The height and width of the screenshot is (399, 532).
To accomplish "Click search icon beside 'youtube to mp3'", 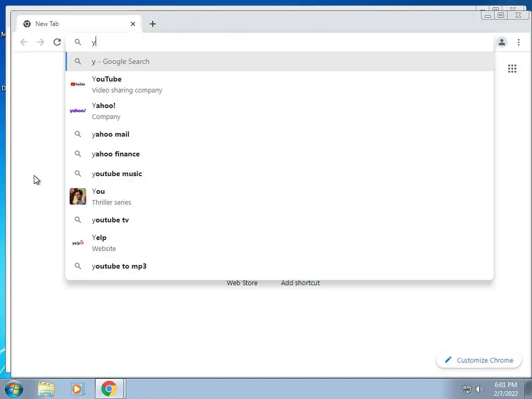I will tap(78, 266).
